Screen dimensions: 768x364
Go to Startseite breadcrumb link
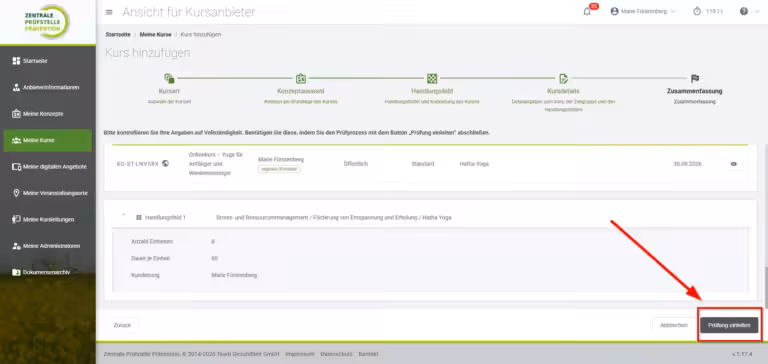click(118, 35)
